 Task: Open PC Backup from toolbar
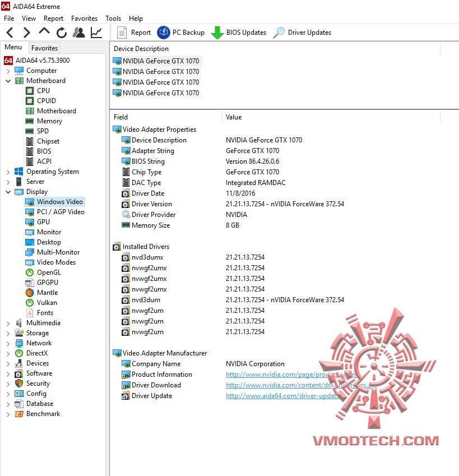[181, 33]
